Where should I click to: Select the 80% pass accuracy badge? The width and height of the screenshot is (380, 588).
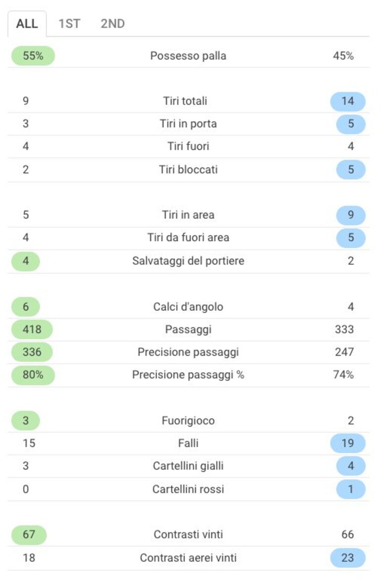[33, 374]
